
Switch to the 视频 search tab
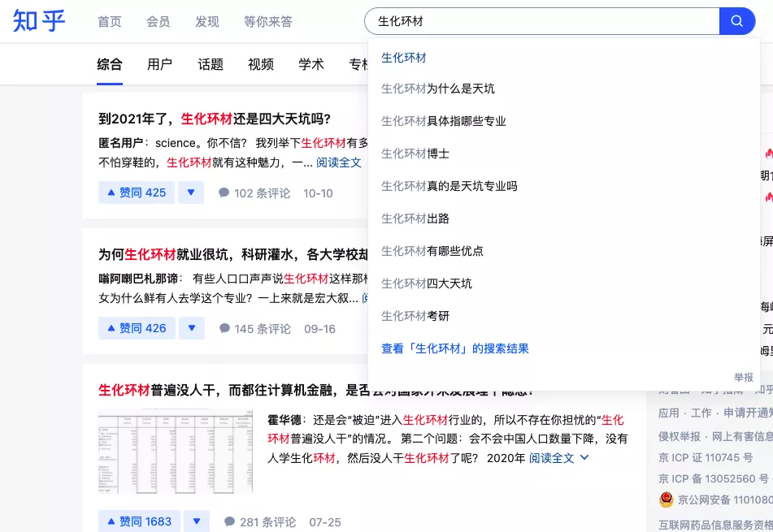[x=261, y=64]
